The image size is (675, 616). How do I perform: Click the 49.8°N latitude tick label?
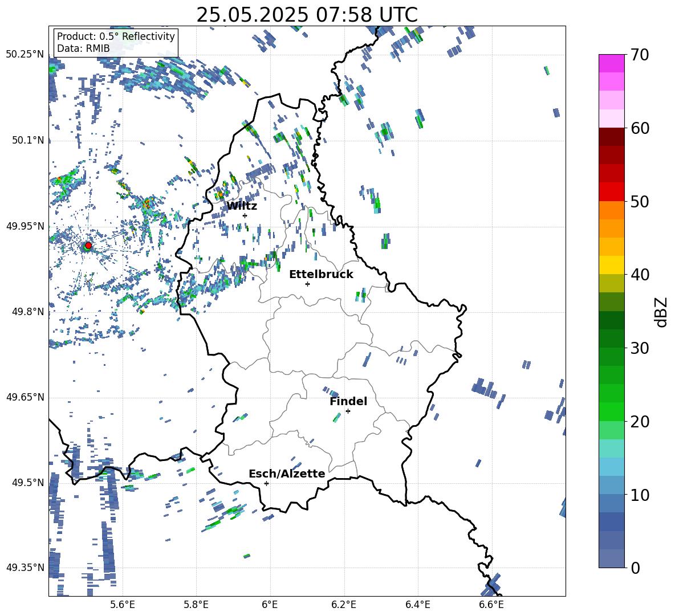tap(28, 312)
